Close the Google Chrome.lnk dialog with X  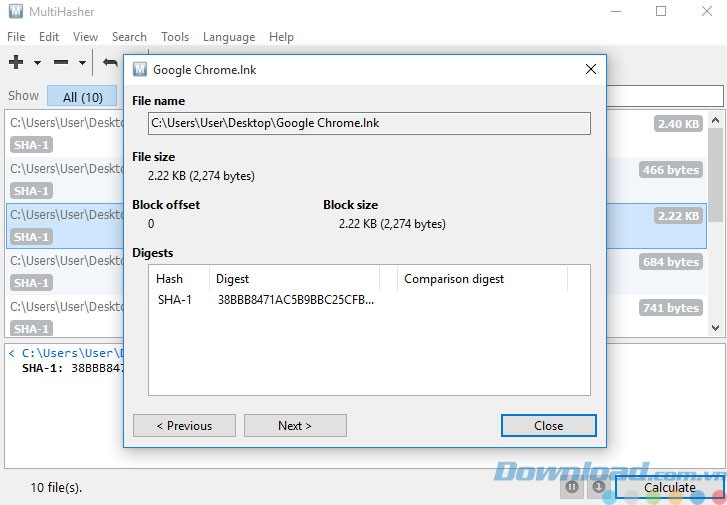tap(590, 70)
